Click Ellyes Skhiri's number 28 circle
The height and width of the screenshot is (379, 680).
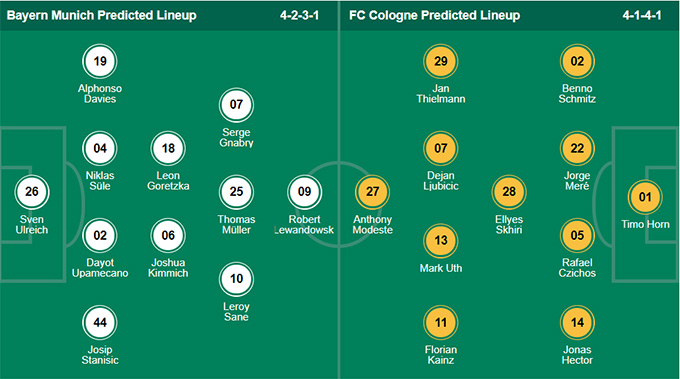[509, 192]
